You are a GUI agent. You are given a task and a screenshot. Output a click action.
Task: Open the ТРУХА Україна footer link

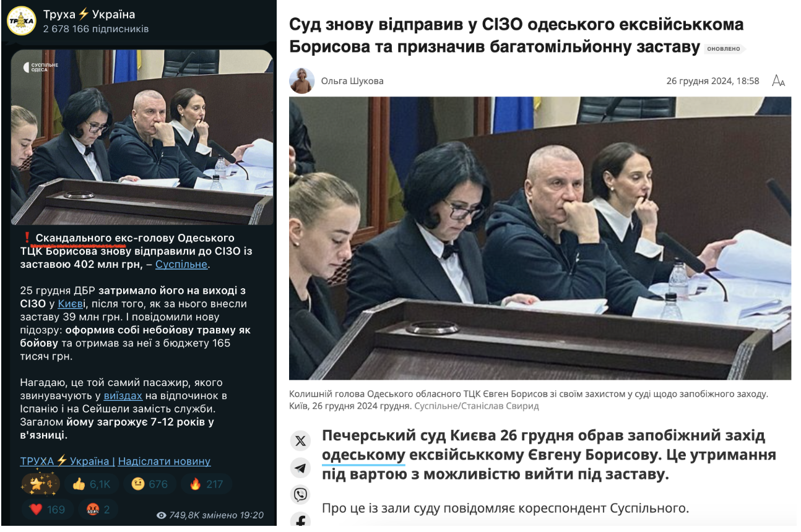coord(64,461)
